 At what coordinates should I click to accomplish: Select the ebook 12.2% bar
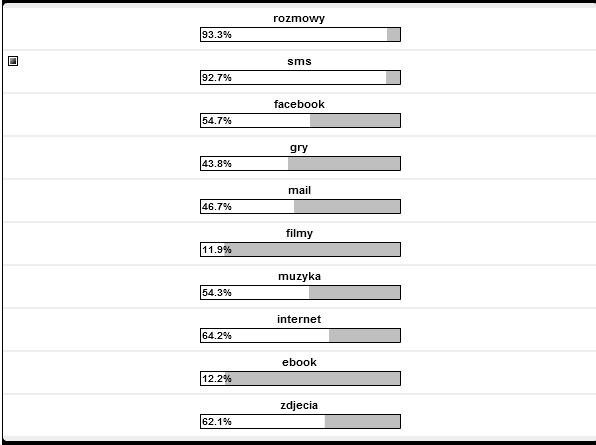300,378
